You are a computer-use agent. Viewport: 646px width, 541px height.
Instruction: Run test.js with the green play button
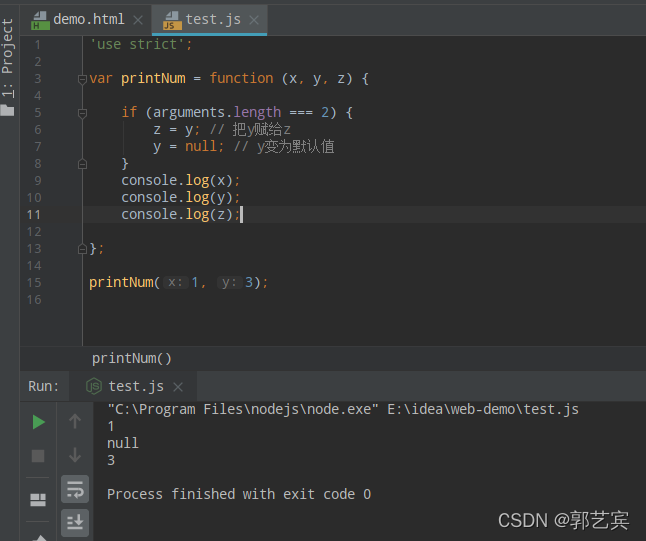[38, 422]
